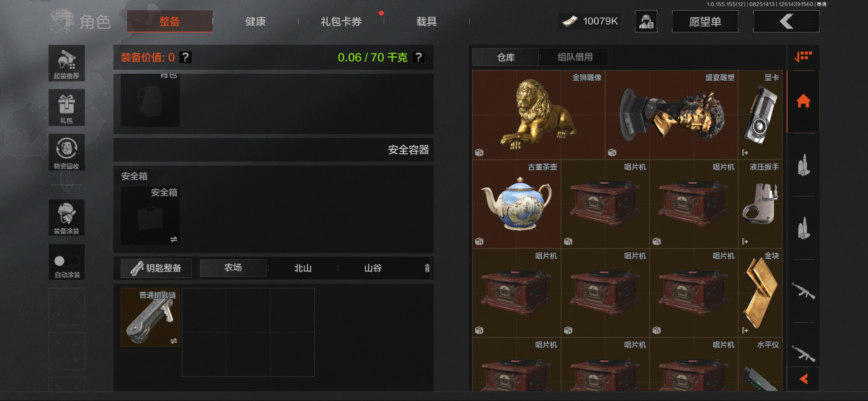Viewport: 868px width, 401px height.
Task: Click the back chevron button top right
Action: tap(786, 22)
